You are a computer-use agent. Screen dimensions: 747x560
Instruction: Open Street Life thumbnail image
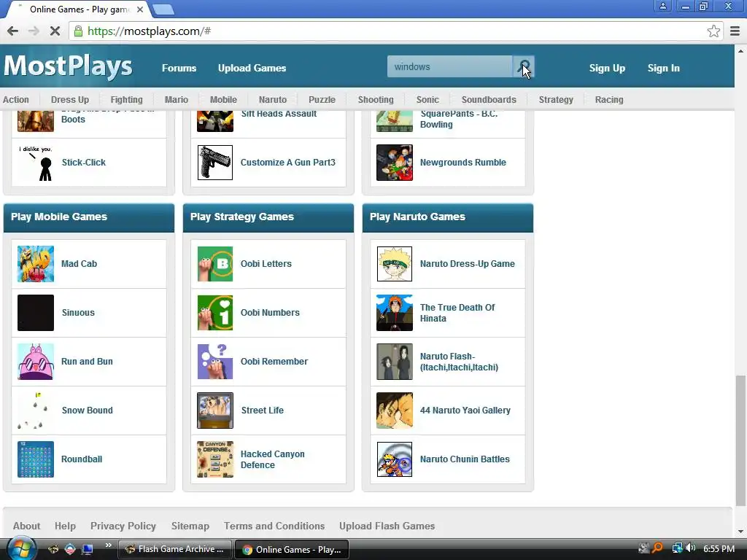pyautogui.click(x=215, y=411)
